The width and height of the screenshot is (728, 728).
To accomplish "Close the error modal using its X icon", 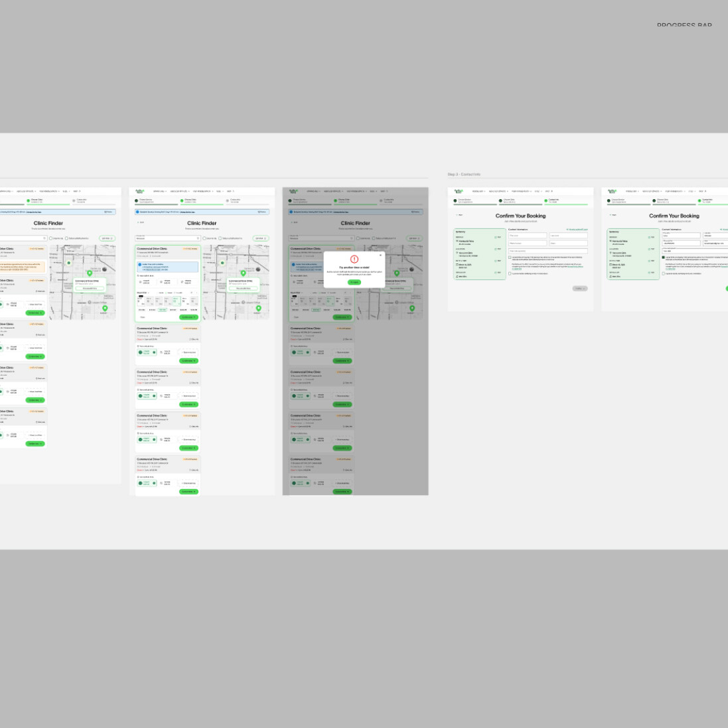I will click(x=380, y=255).
